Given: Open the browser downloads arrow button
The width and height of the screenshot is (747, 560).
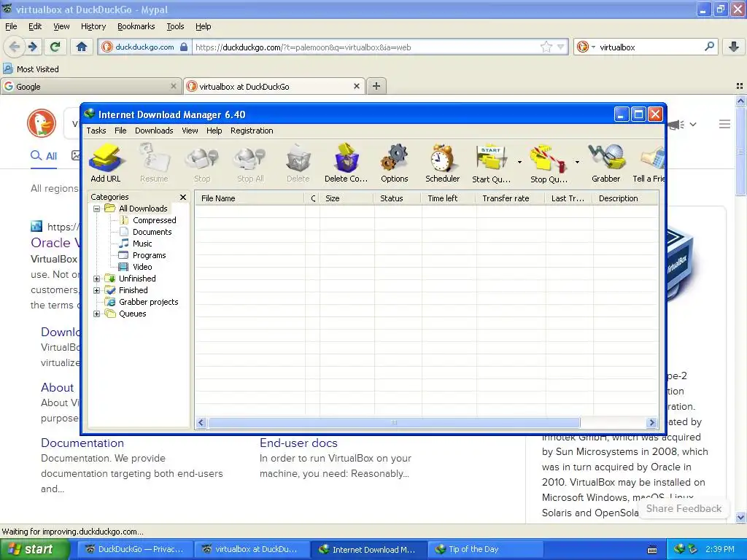Looking at the screenshot, I should [734, 47].
